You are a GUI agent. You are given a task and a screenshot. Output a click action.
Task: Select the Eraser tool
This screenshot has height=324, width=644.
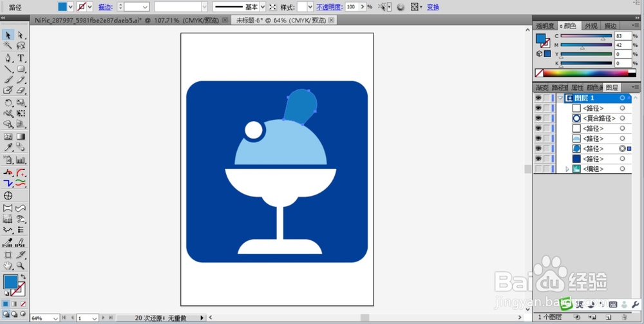[x=21, y=90]
